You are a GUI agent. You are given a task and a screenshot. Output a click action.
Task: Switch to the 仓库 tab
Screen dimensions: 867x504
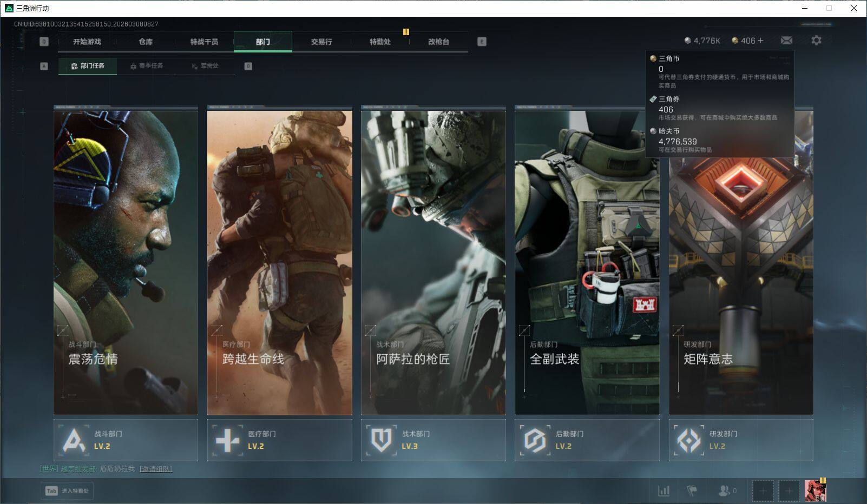coord(146,42)
